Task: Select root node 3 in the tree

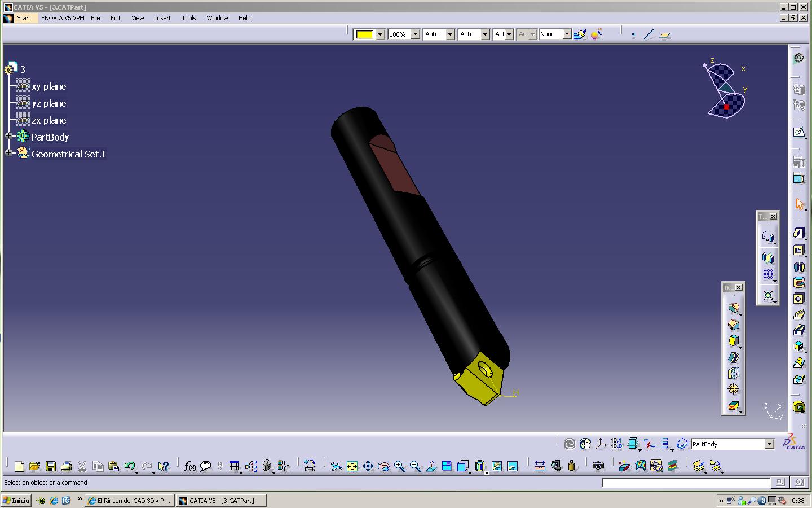Action: [x=23, y=69]
